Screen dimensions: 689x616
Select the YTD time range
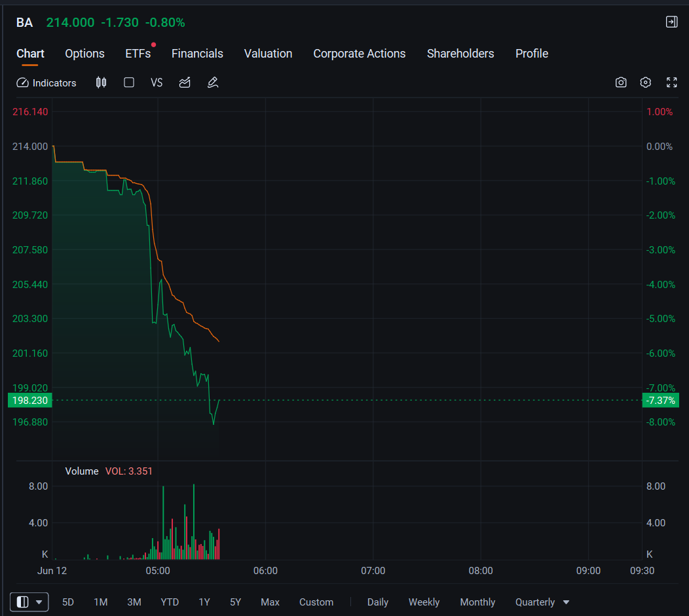(170, 602)
